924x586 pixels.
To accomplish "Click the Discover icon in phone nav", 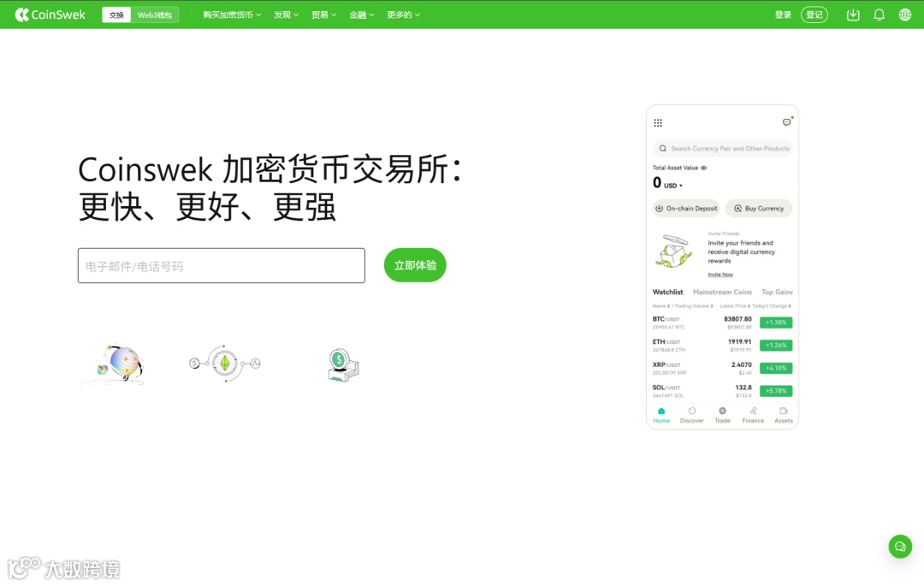I will (x=692, y=411).
